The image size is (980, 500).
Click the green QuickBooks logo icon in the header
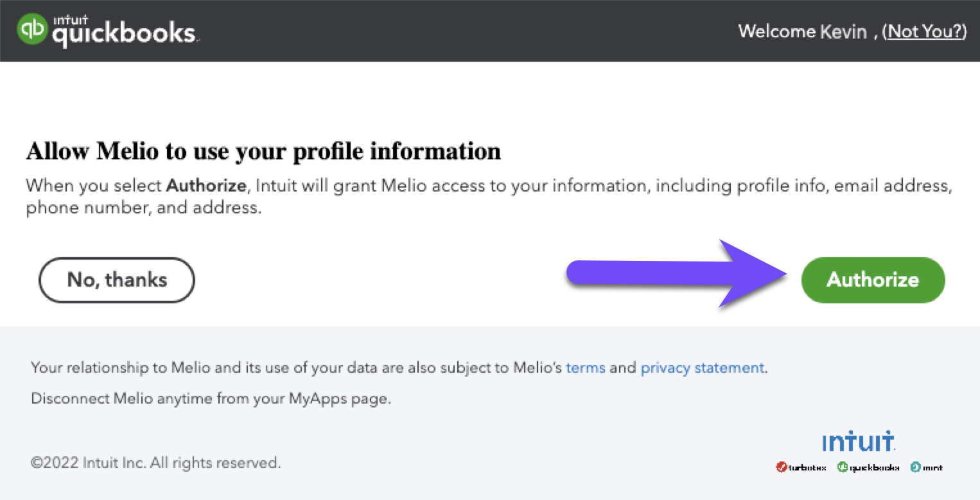pos(33,30)
